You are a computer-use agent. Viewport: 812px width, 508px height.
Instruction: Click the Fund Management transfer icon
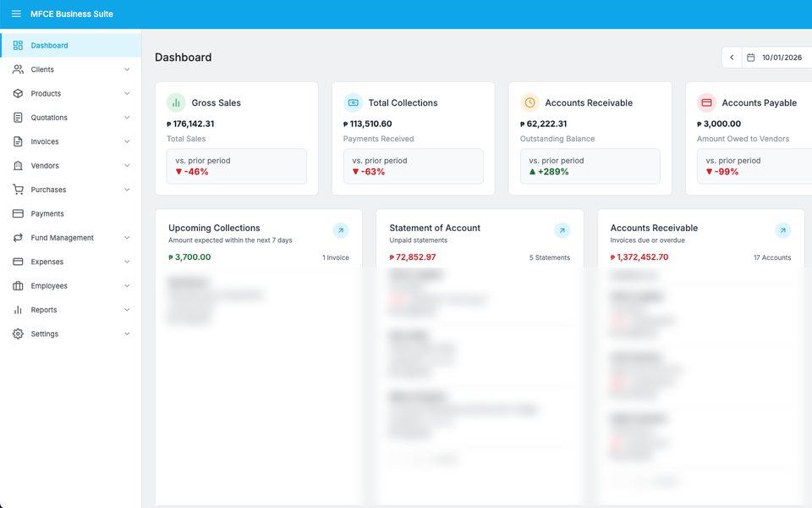click(x=18, y=237)
